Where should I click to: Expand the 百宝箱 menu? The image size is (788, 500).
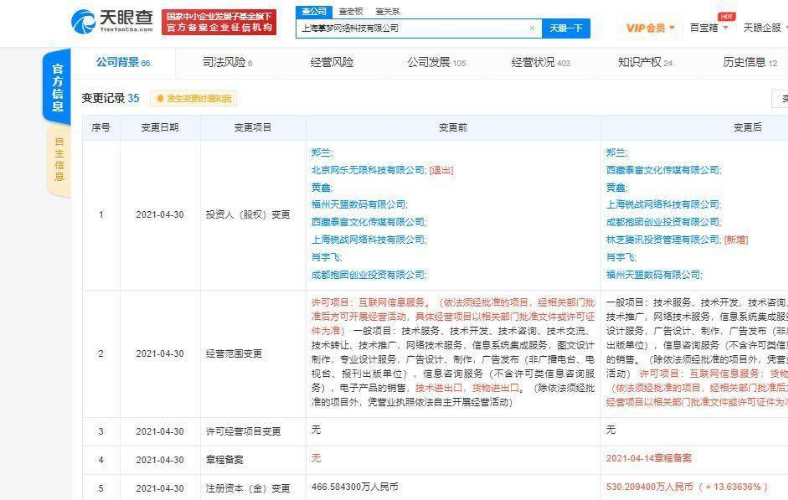[x=709, y=28]
